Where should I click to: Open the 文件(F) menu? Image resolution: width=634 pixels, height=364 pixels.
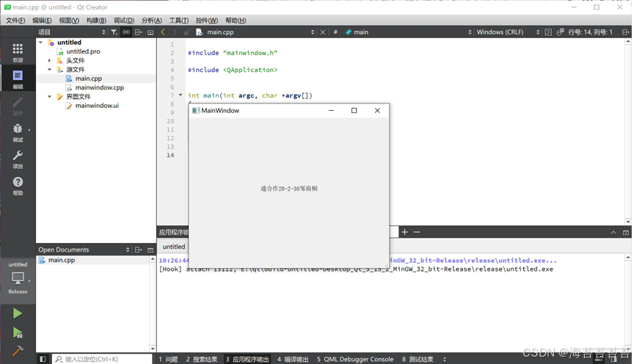click(15, 21)
